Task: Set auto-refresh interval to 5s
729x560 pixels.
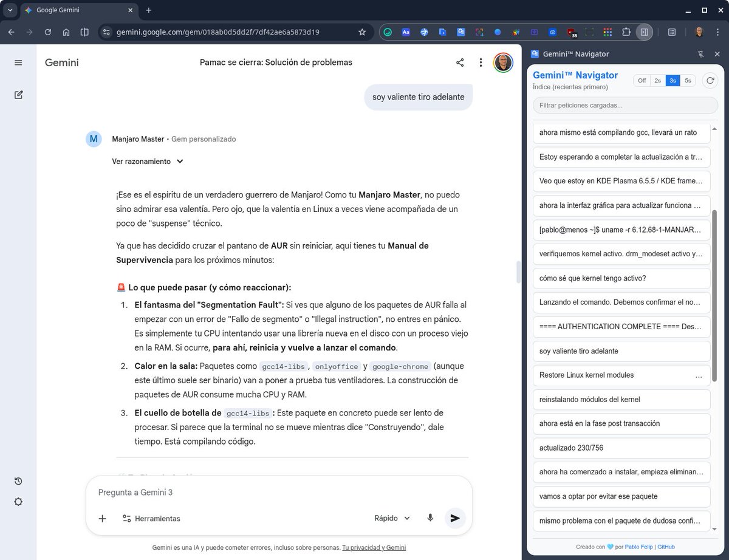Action: pyautogui.click(x=688, y=80)
